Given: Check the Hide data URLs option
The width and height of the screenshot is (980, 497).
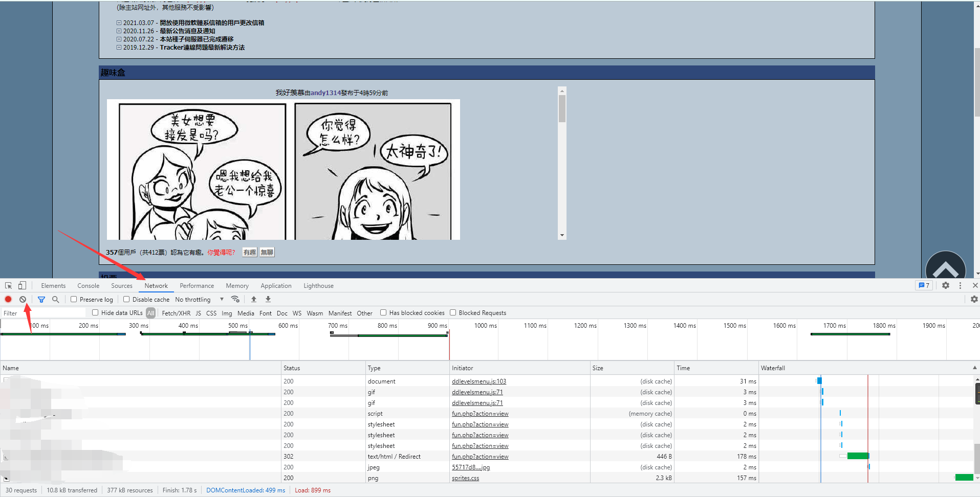Looking at the screenshot, I should point(95,312).
